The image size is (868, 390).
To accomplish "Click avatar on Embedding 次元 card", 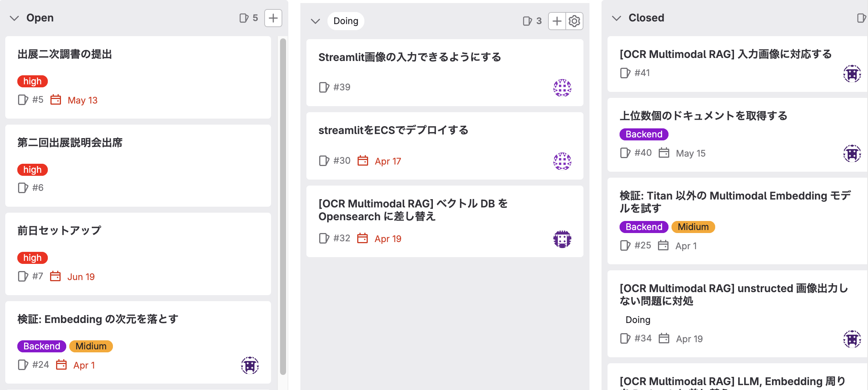I will point(250,365).
